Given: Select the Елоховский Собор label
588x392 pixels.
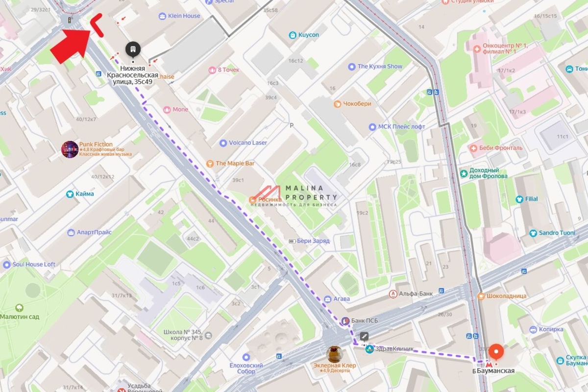Looking at the screenshot, I should [x=246, y=368].
